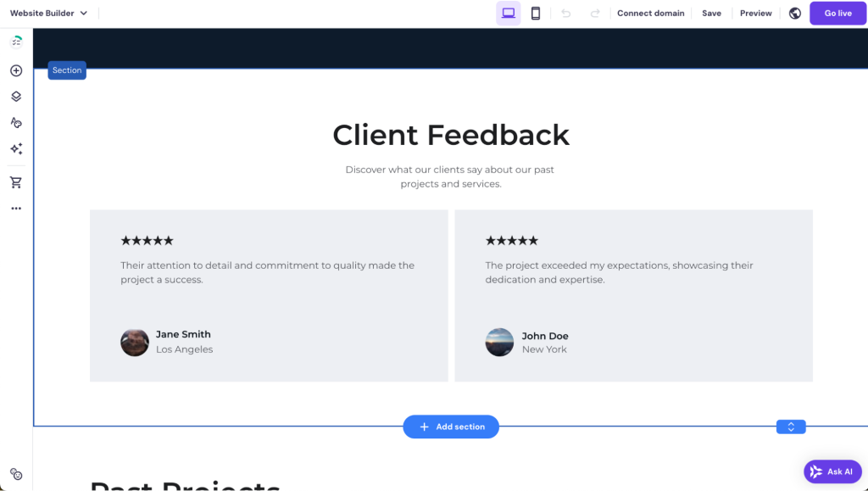
Task: Open the Add elements panel
Action: point(15,70)
